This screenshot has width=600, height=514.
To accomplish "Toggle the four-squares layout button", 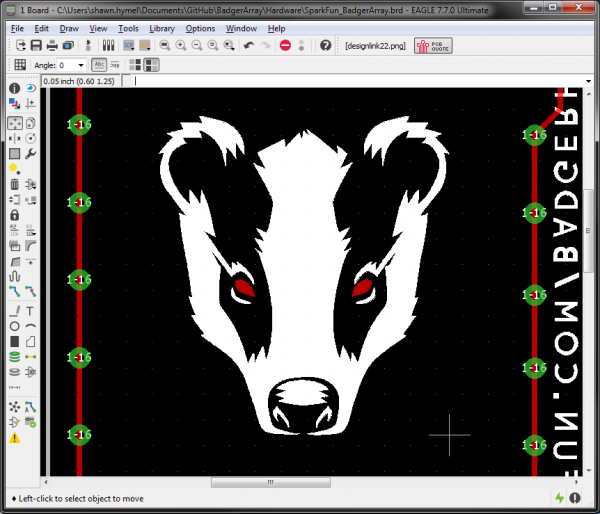I will tap(135, 65).
